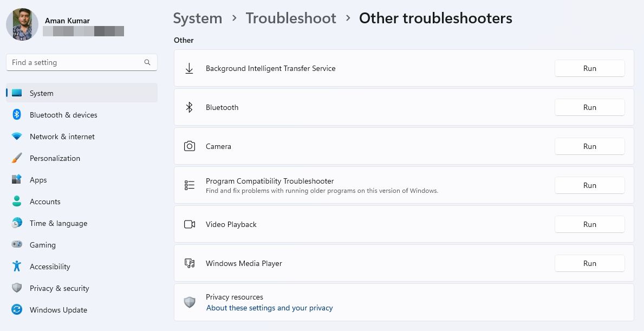Screen dimensions: 644x331
Task: Open the Accounts settings section
Action: tap(45, 202)
